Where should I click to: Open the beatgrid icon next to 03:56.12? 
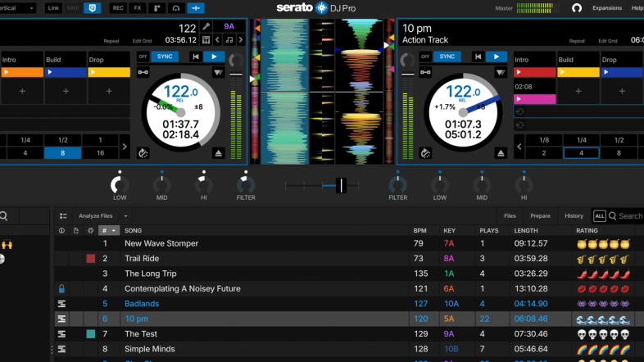206,40
